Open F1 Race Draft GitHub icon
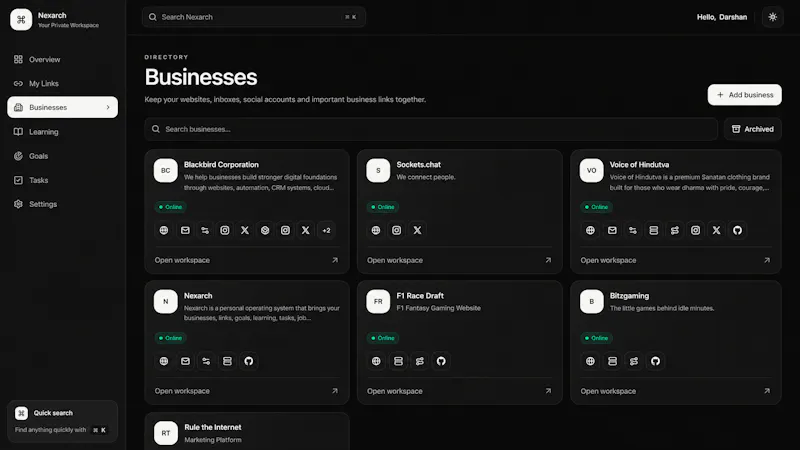 click(441, 361)
